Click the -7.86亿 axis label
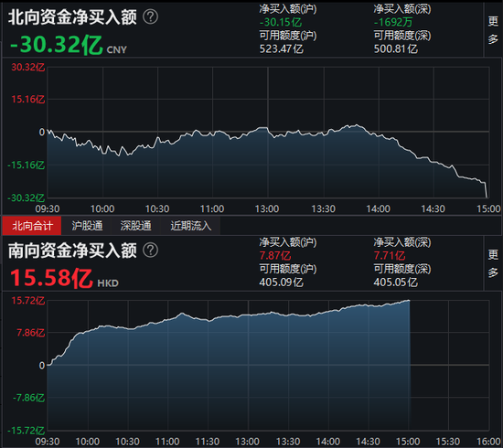 pos(28,398)
